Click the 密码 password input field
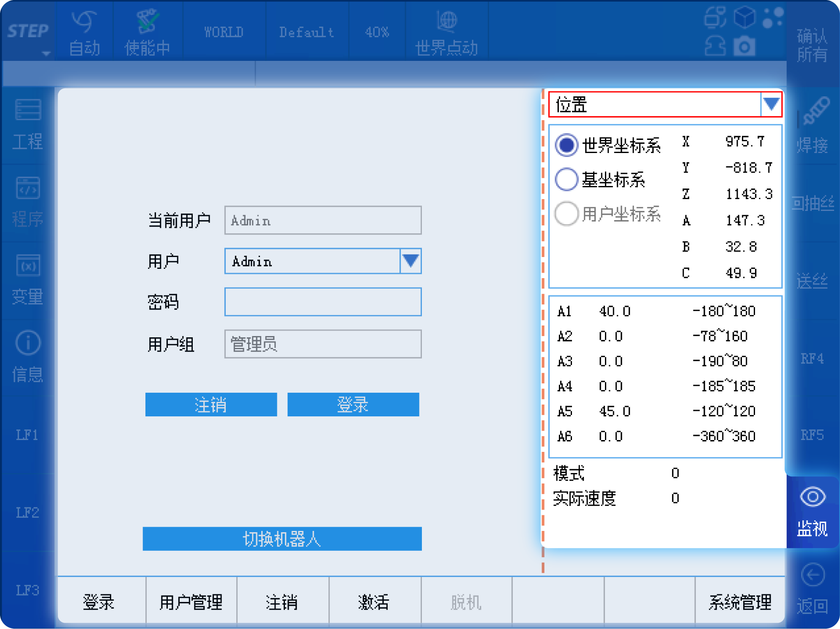 click(323, 302)
